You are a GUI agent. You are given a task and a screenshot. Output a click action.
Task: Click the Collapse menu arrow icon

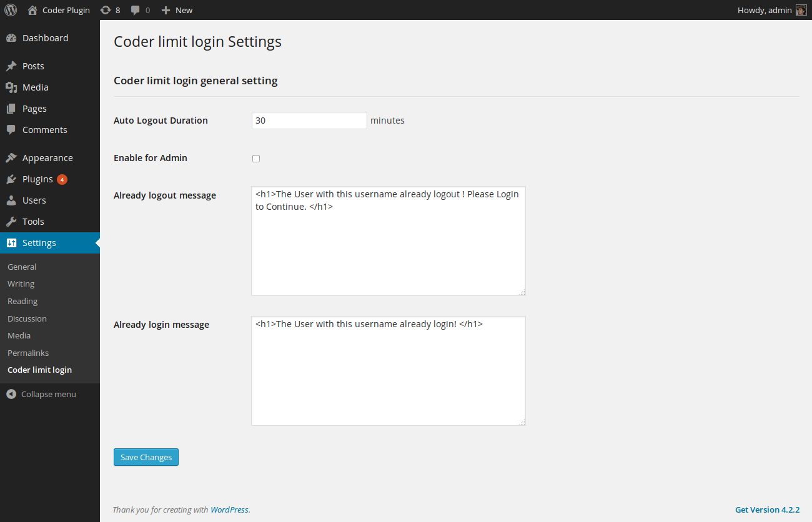point(11,395)
